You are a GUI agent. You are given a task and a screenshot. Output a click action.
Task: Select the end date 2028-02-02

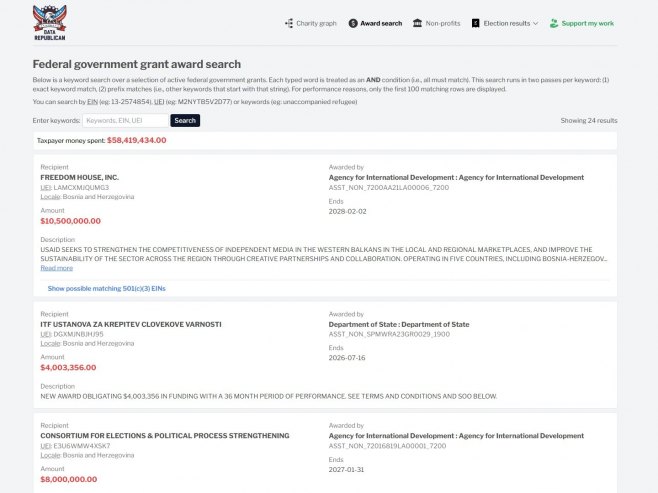[347, 211]
